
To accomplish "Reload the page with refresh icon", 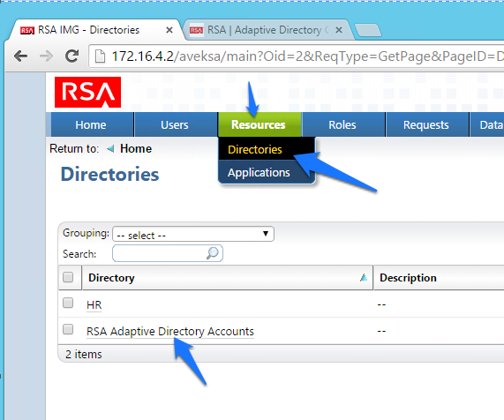I will pos(71,56).
